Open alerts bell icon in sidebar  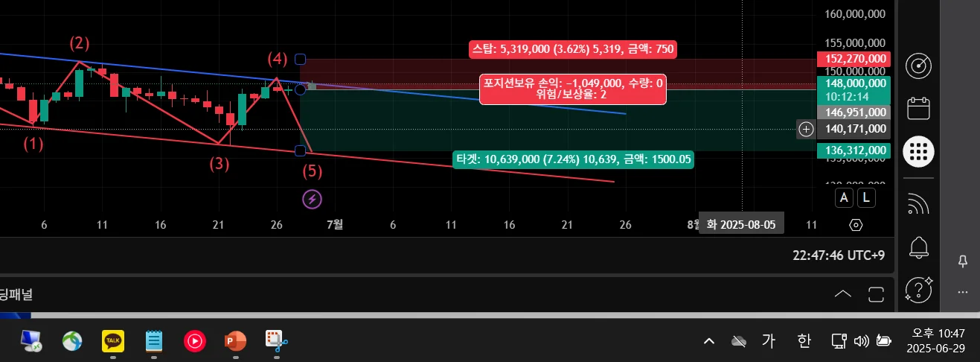click(919, 247)
